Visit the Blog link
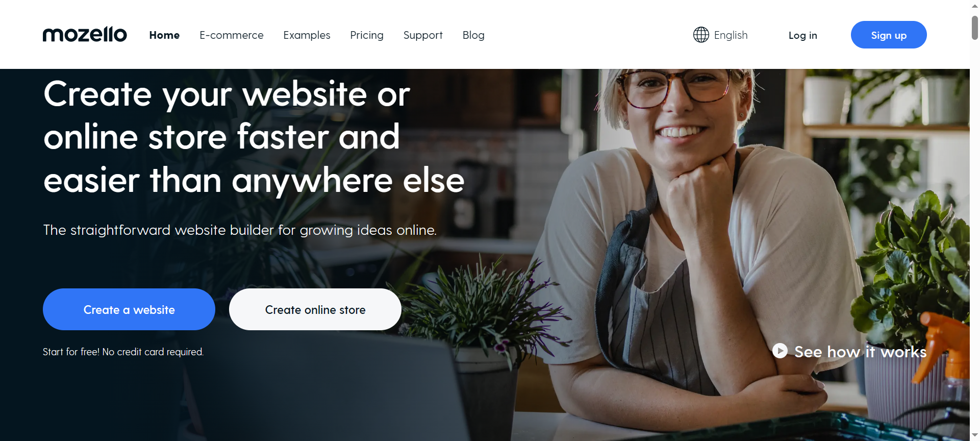This screenshot has height=441, width=980. (x=473, y=35)
